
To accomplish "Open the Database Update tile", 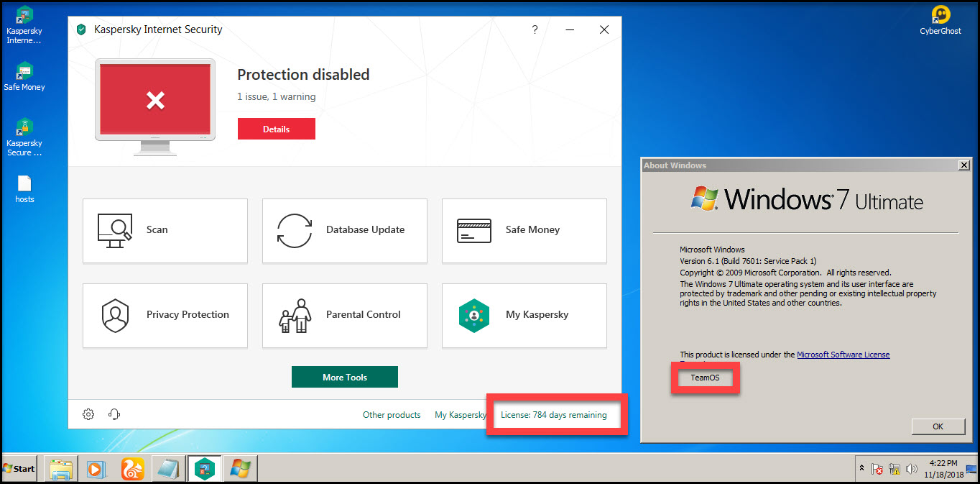I will 345,231.
